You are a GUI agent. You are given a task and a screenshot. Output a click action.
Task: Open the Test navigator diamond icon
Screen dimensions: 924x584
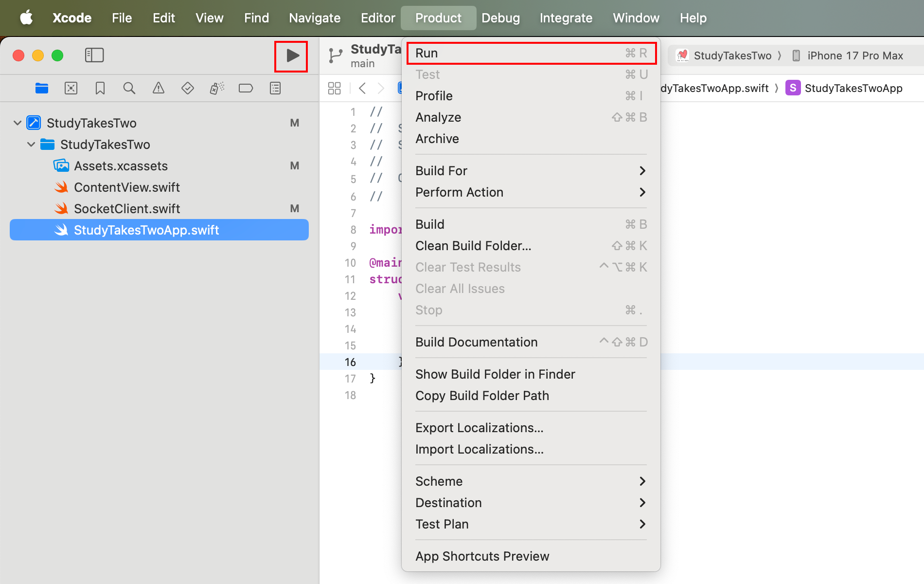pyautogui.click(x=188, y=88)
